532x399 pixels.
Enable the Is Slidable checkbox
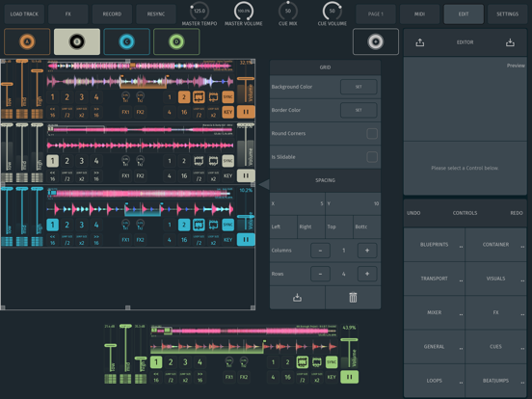[x=372, y=157]
